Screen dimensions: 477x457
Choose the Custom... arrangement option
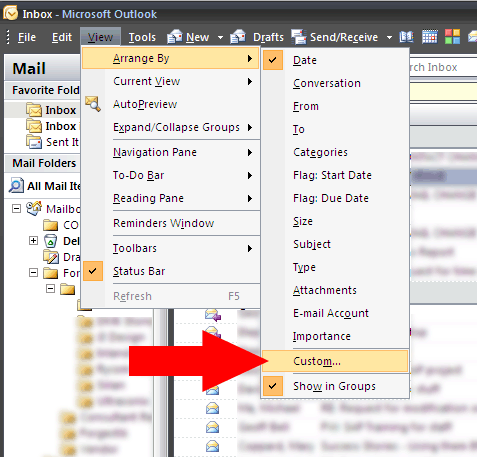335,361
